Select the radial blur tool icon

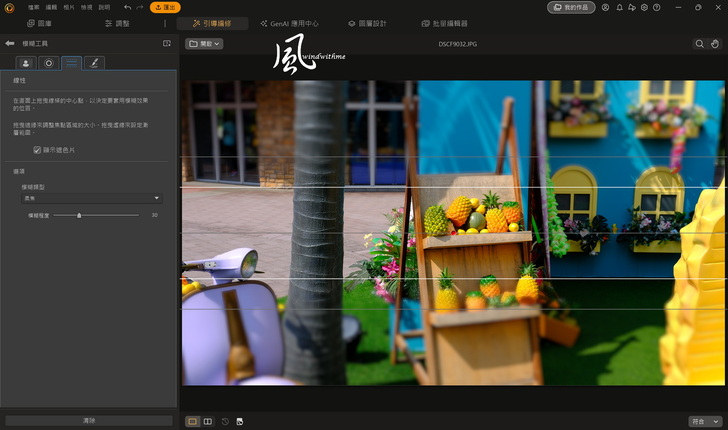[x=49, y=63]
